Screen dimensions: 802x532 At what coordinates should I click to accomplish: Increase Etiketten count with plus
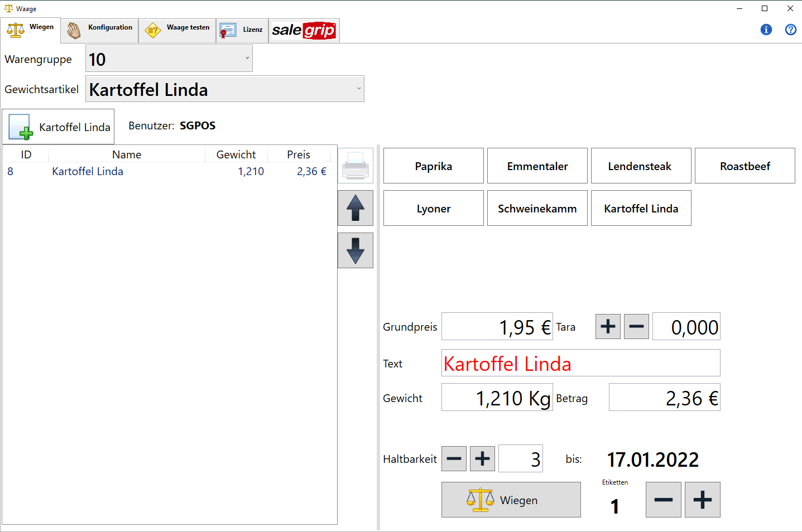click(x=703, y=500)
